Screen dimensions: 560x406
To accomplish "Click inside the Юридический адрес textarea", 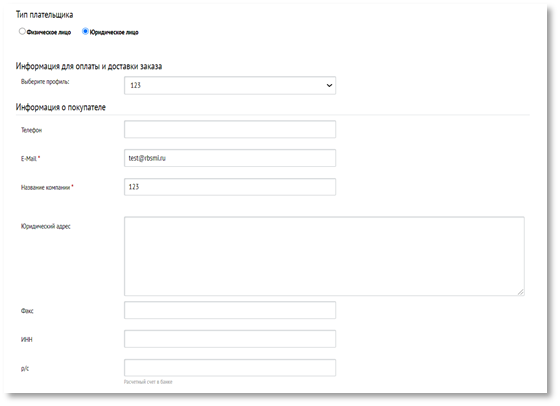I will (x=324, y=256).
